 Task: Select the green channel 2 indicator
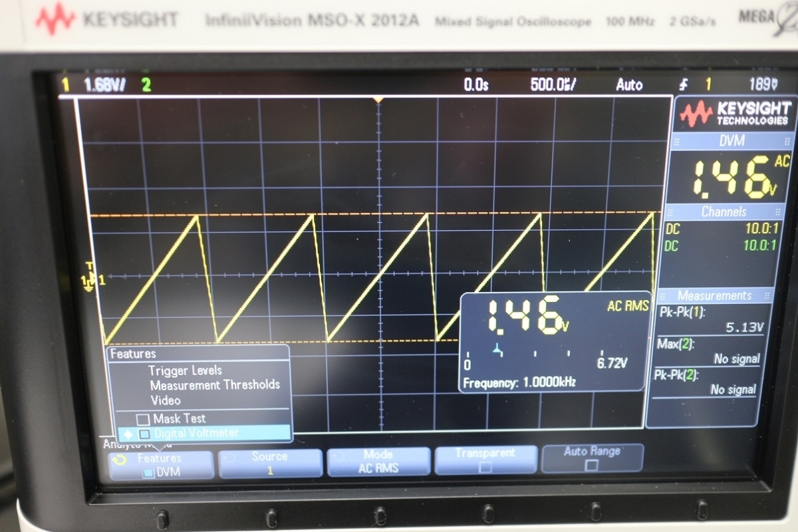click(x=146, y=85)
